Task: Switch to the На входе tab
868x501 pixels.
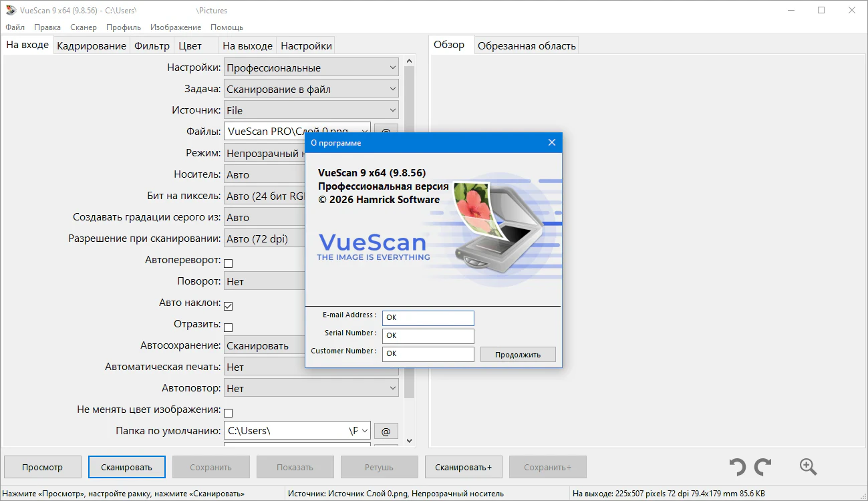Action: [27, 45]
